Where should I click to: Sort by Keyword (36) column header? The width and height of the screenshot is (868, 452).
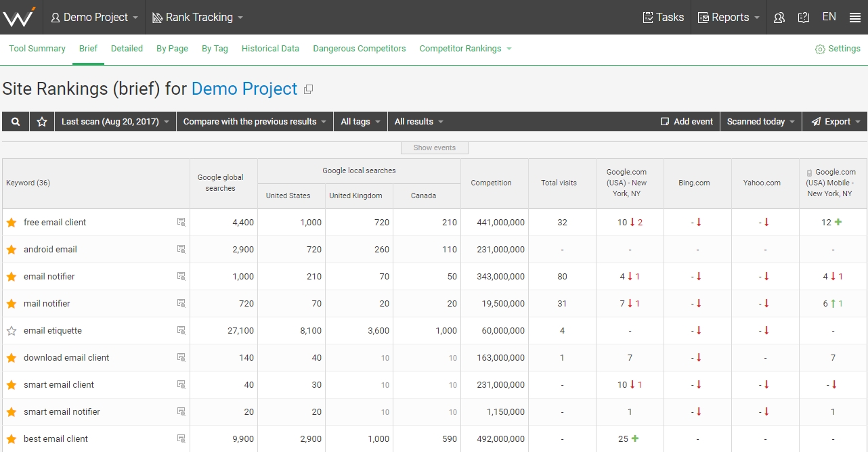[96, 183]
